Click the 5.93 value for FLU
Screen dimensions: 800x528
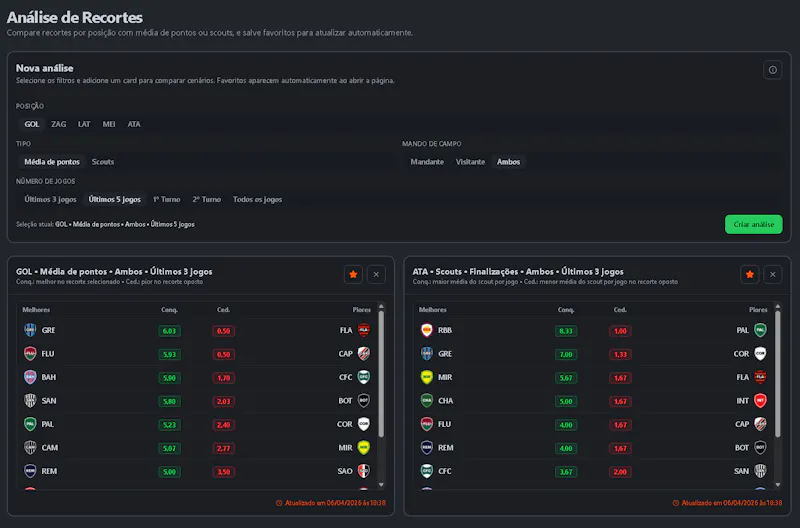169,355
